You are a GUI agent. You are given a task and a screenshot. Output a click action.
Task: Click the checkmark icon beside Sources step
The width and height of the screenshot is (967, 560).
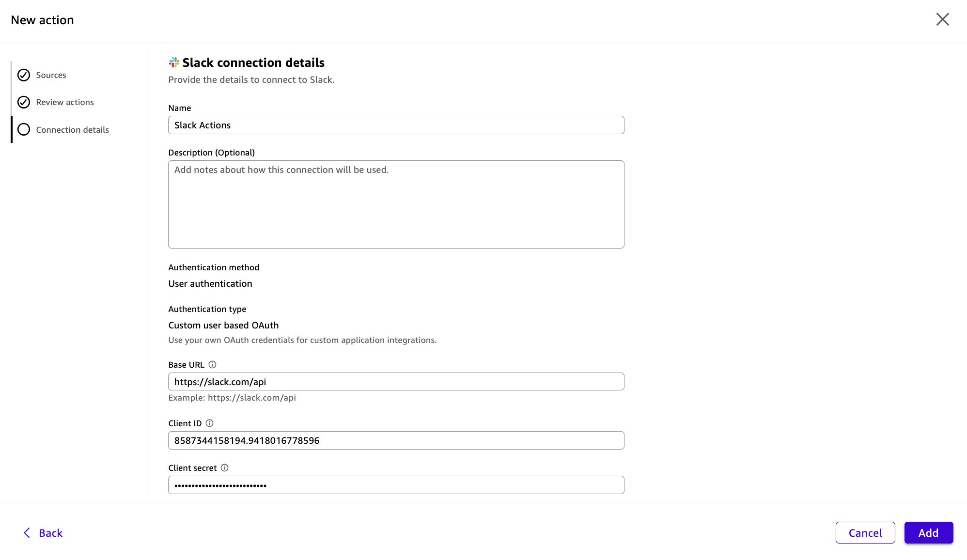[x=23, y=75]
